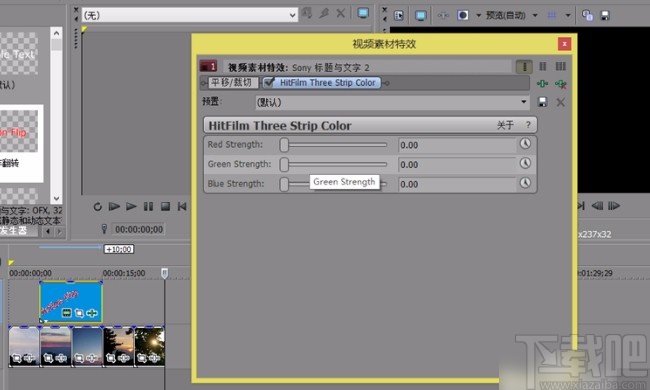The height and width of the screenshot is (390, 650).
Task: Click the Green Strength slider handle
Action: pyautogui.click(x=284, y=164)
